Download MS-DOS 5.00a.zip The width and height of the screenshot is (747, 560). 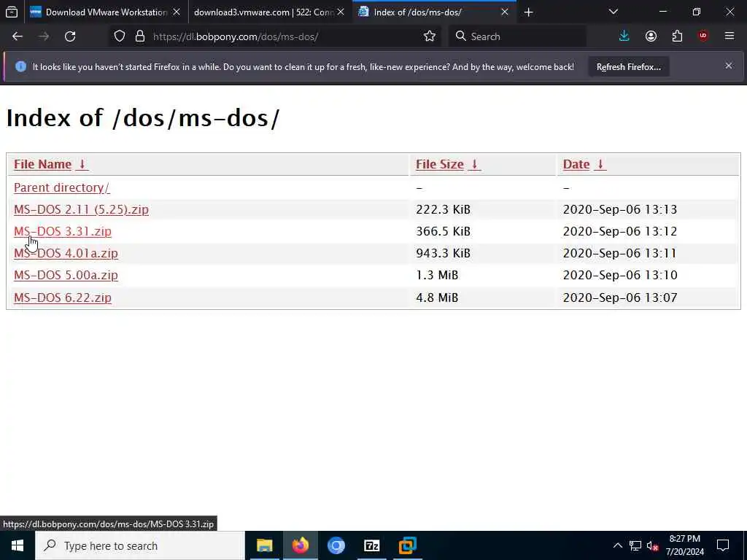66,275
